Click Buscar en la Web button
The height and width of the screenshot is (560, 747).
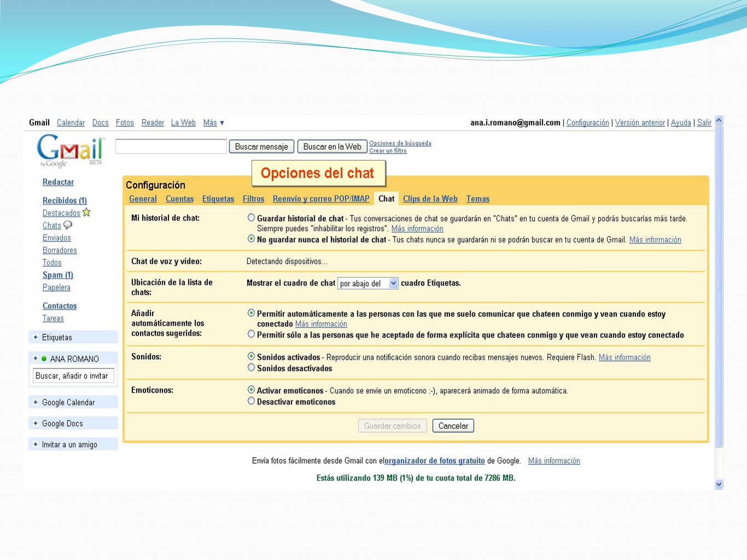click(332, 147)
